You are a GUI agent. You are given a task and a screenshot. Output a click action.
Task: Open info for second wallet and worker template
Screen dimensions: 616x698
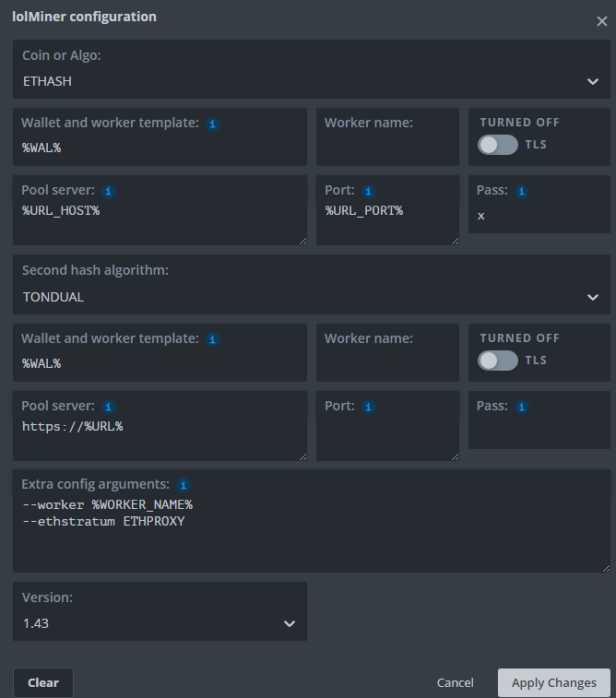tap(213, 339)
